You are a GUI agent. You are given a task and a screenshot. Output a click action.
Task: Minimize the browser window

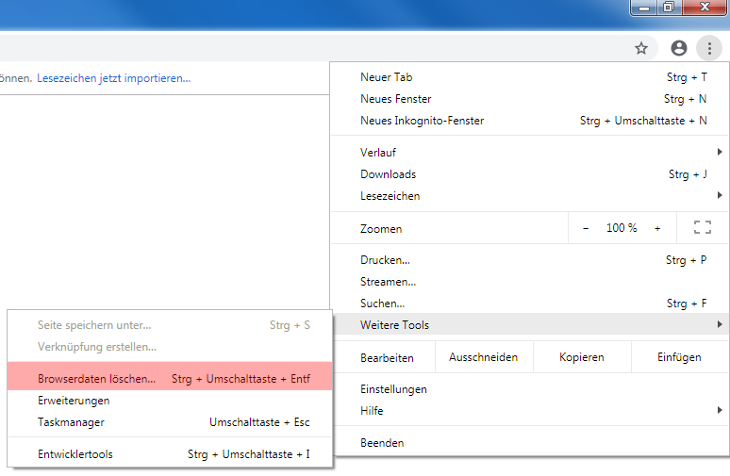coord(644,7)
